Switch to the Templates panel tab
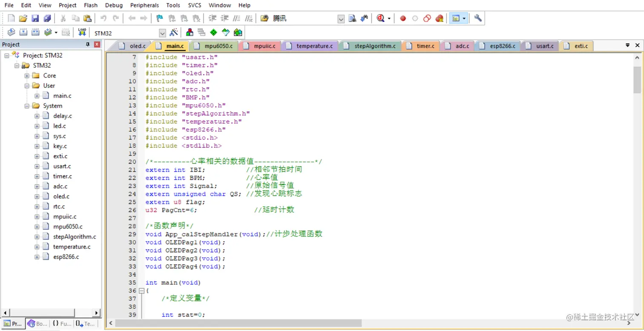Viewport: 644px width, 331px height. (86, 324)
